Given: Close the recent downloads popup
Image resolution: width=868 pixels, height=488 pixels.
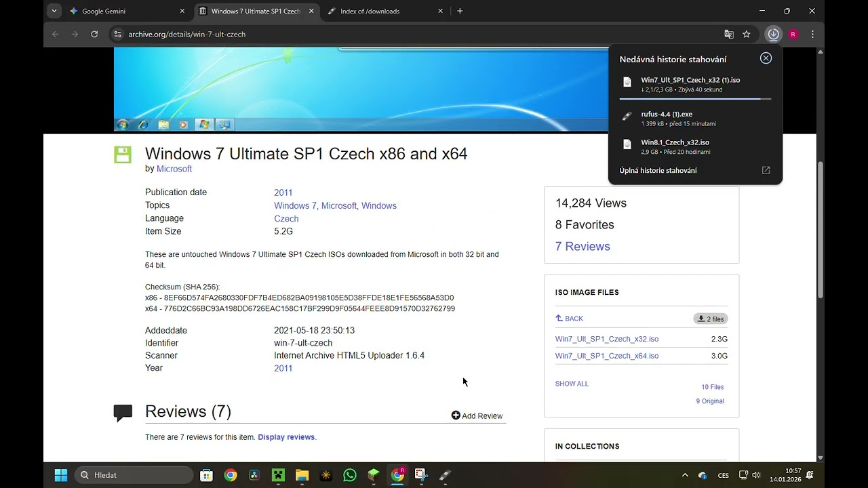Looking at the screenshot, I should coord(766,58).
